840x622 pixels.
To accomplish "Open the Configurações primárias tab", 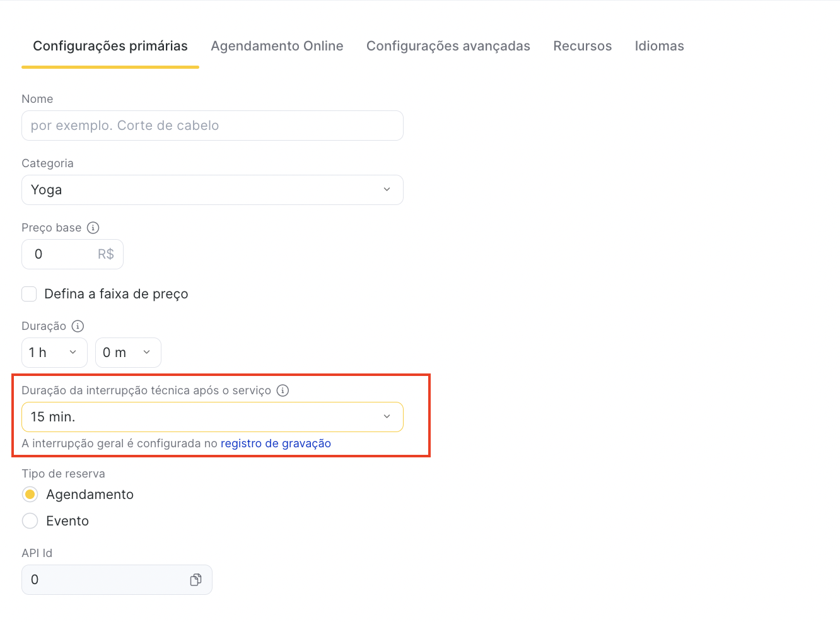I will [x=110, y=46].
